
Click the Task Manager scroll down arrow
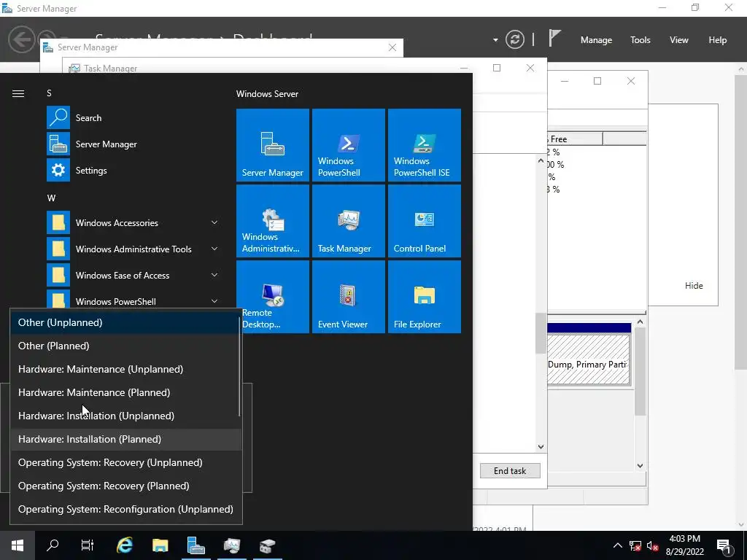[541, 447]
